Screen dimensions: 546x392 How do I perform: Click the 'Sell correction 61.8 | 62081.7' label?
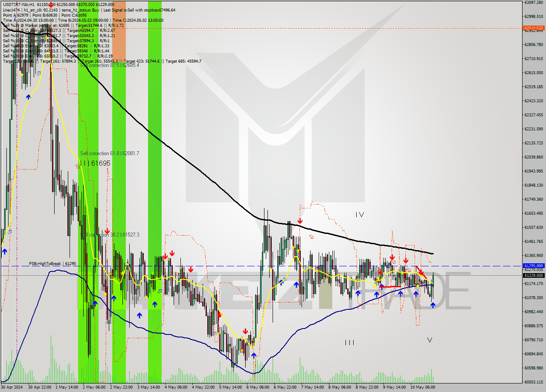coord(110,153)
